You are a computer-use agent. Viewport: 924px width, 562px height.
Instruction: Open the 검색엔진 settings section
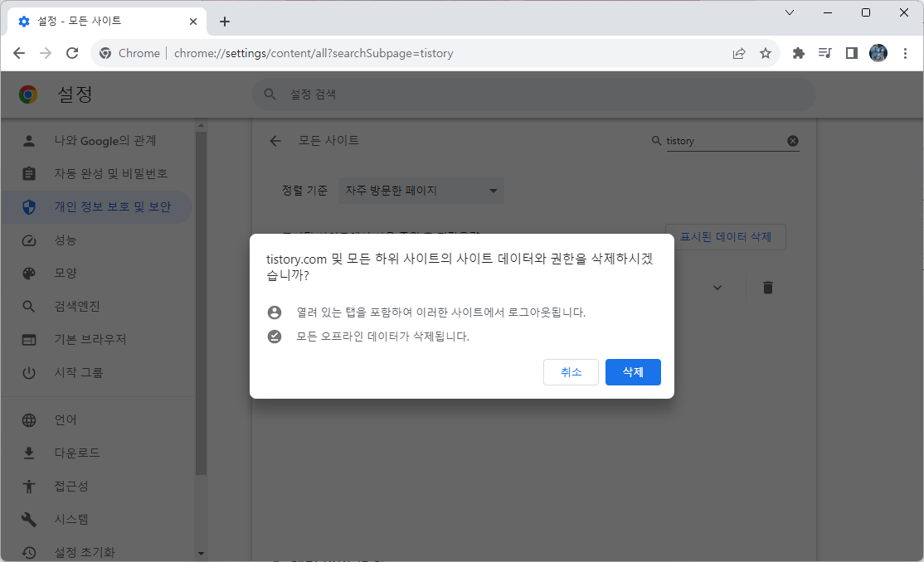point(97,307)
